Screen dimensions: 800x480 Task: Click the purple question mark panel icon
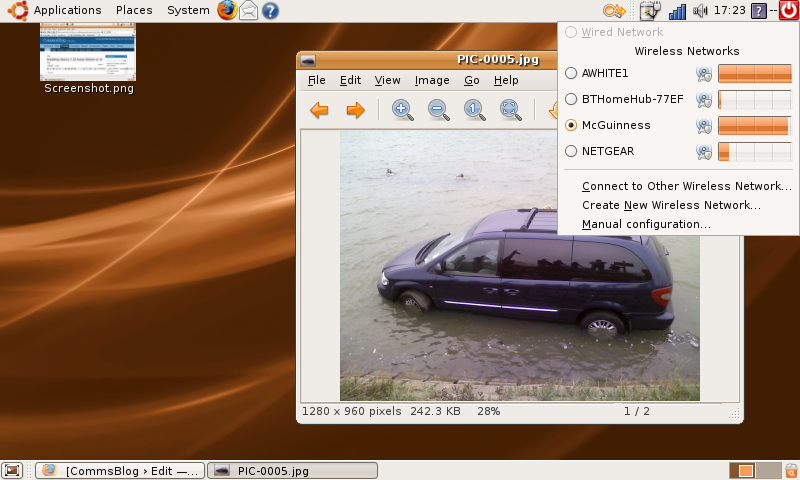[759, 11]
